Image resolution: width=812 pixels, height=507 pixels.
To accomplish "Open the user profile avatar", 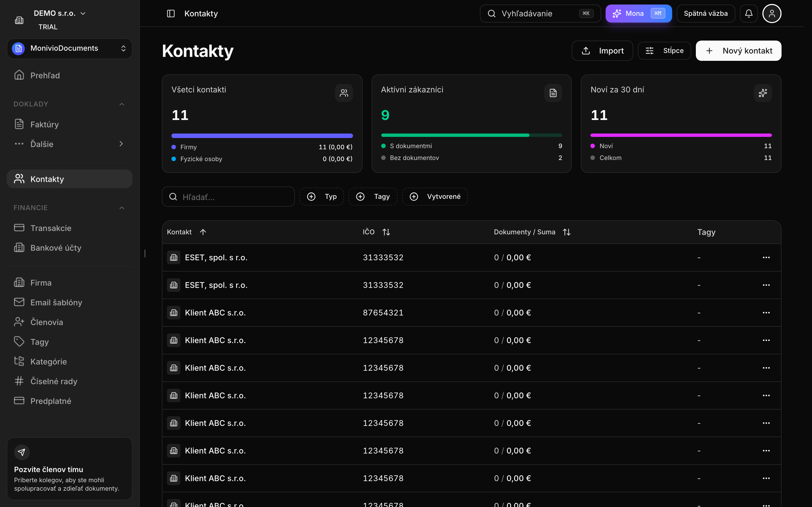I will [x=772, y=14].
